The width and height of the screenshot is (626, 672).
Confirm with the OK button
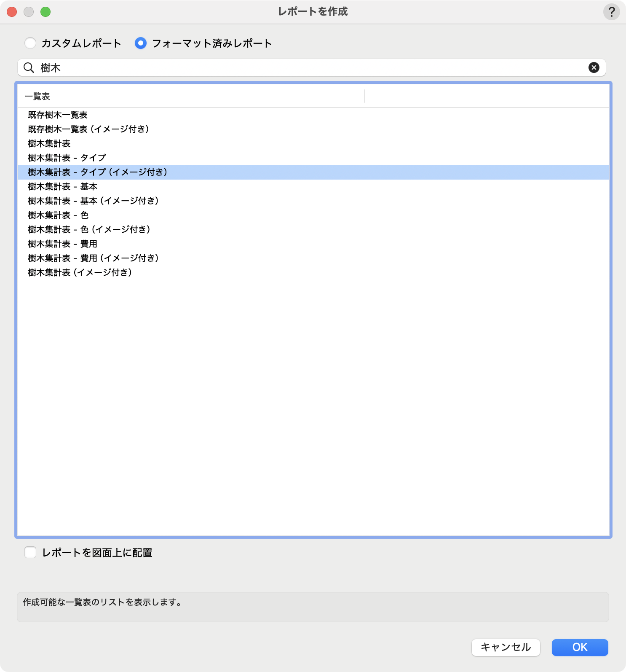[x=580, y=647]
